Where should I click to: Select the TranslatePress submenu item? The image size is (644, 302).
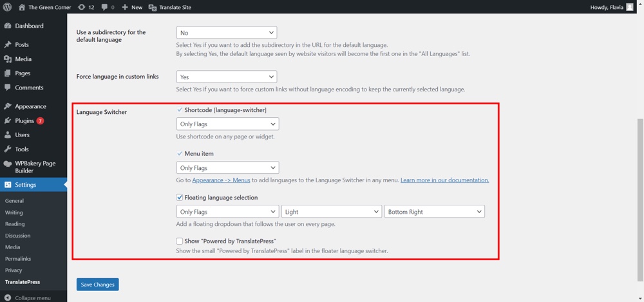tap(23, 282)
